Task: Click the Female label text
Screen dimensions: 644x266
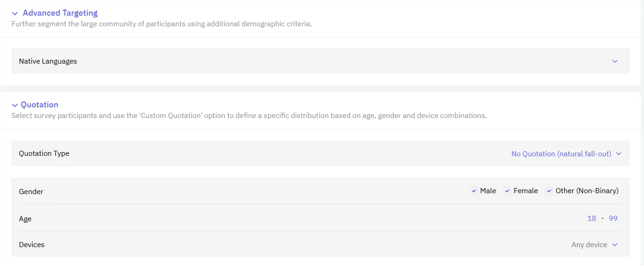Action: pos(526,191)
